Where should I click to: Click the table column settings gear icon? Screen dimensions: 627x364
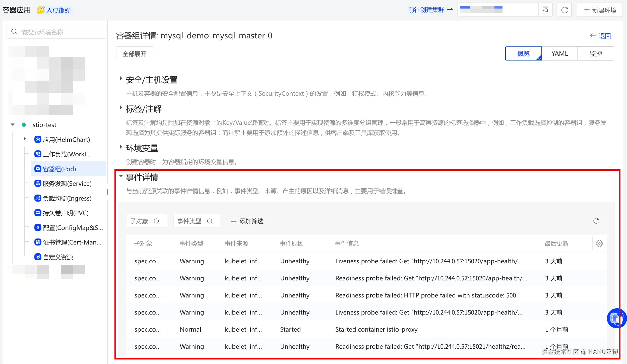[x=599, y=243]
